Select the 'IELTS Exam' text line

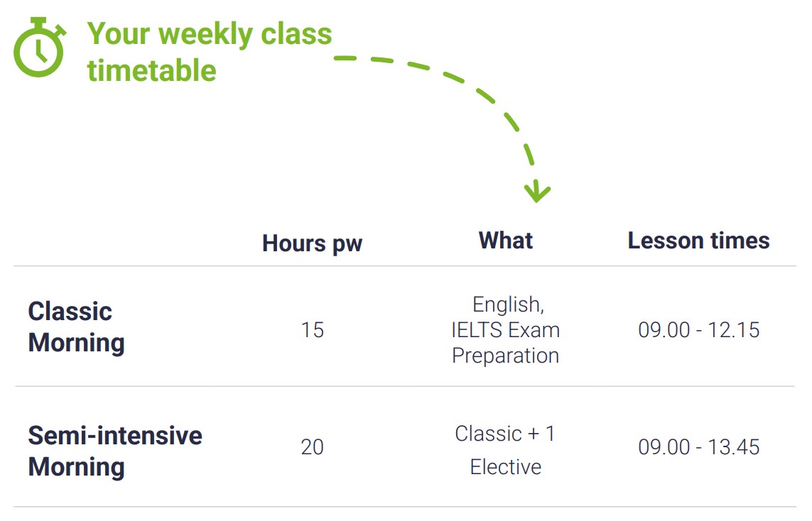(505, 330)
